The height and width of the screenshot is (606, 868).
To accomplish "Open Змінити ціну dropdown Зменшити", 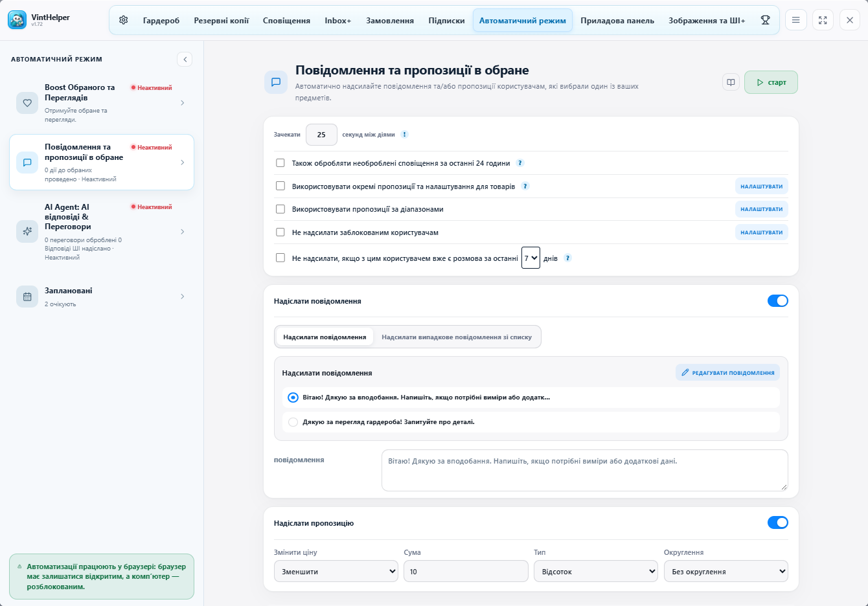I will click(x=336, y=571).
